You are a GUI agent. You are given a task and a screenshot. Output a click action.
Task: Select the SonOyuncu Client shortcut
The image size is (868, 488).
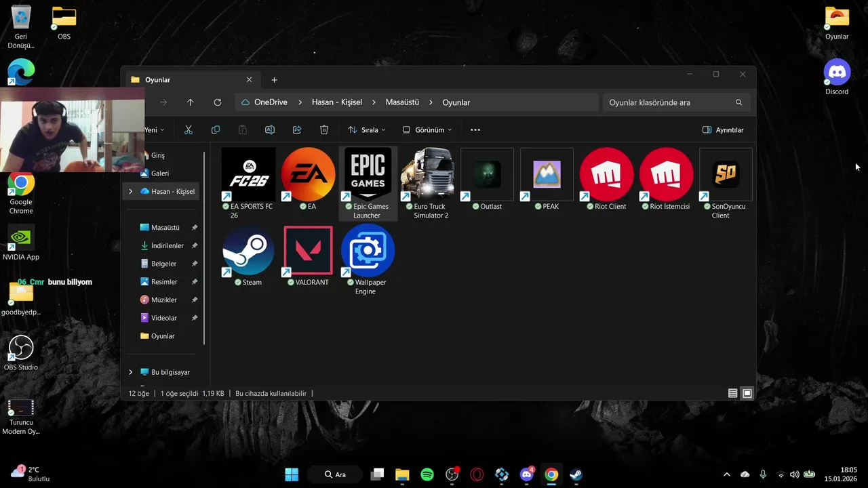[x=726, y=184]
